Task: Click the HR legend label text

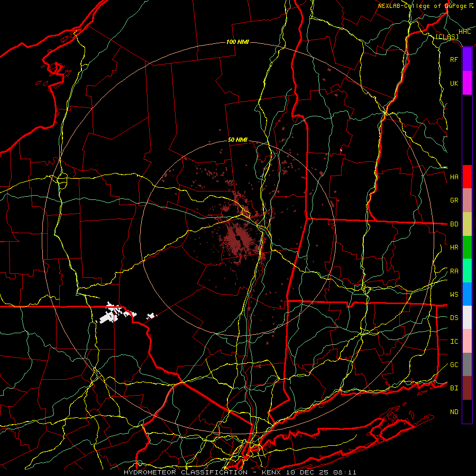Action: click(x=454, y=248)
